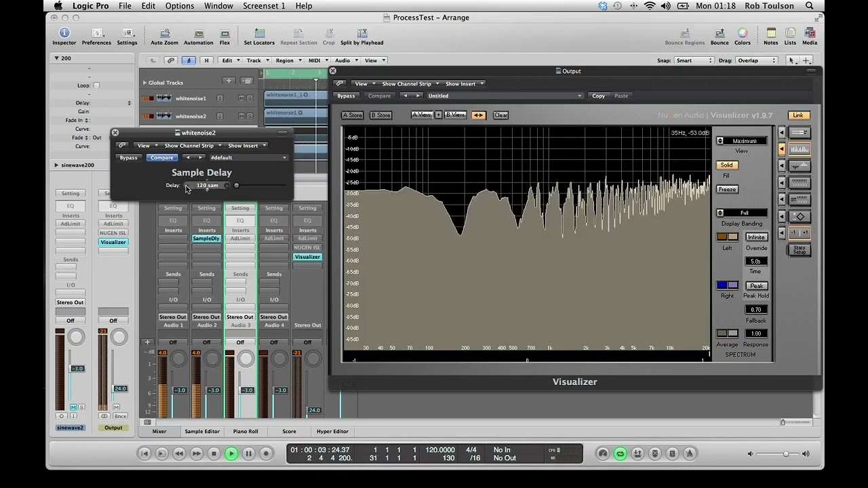Toggle the Compare button in Sample Delay
This screenshot has height=488, width=868.
(161, 157)
